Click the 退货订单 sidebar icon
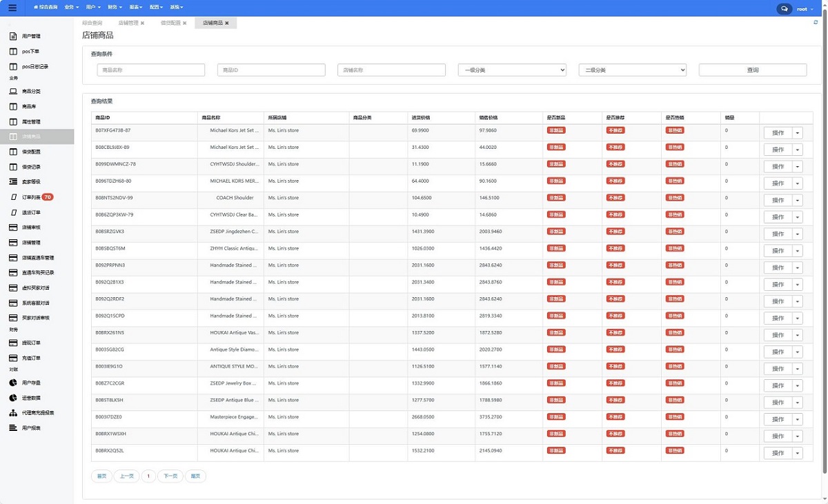This screenshot has height=504, width=828. click(13, 212)
